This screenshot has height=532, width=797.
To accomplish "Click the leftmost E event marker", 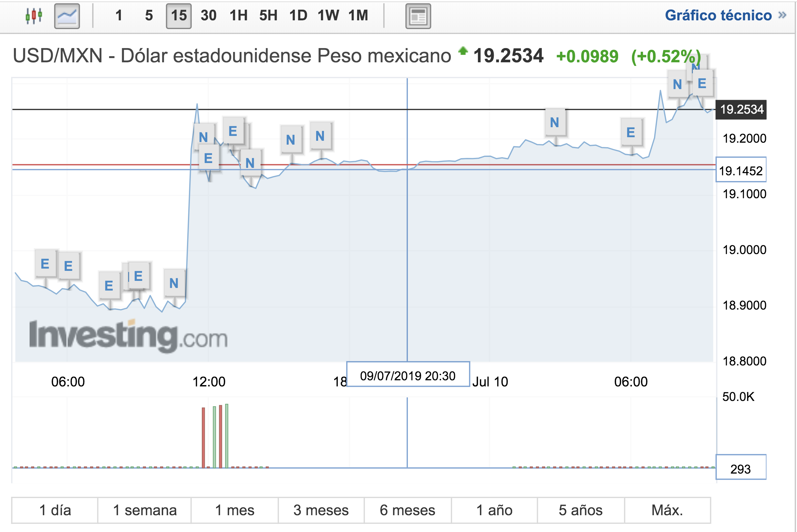I will pyautogui.click(x=45, y=264).
